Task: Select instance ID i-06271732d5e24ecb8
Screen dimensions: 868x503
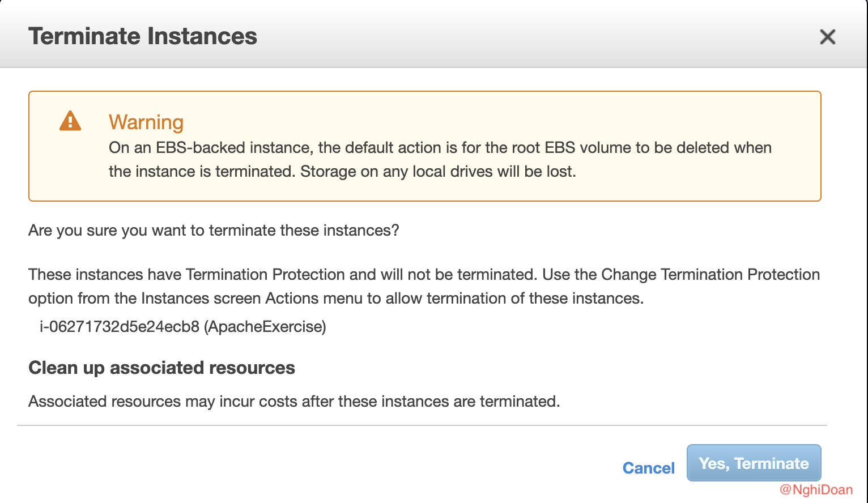Action: point(119,327)
